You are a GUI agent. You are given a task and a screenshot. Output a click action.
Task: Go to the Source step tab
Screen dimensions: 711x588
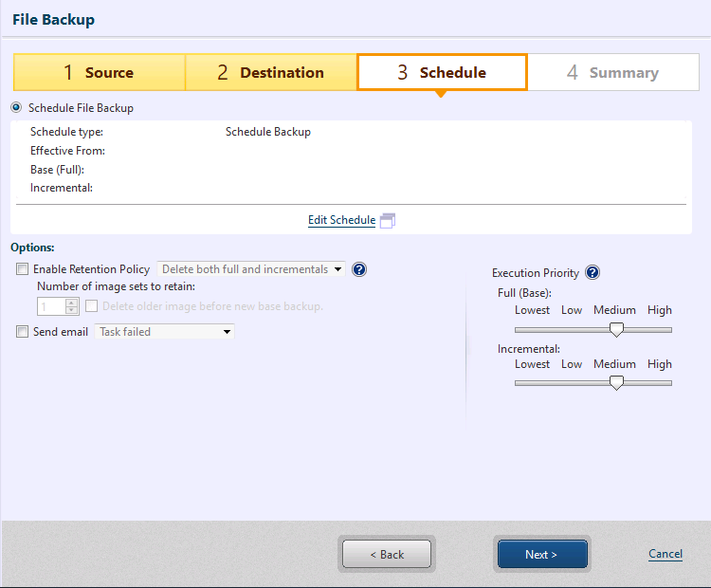(100, 72)
